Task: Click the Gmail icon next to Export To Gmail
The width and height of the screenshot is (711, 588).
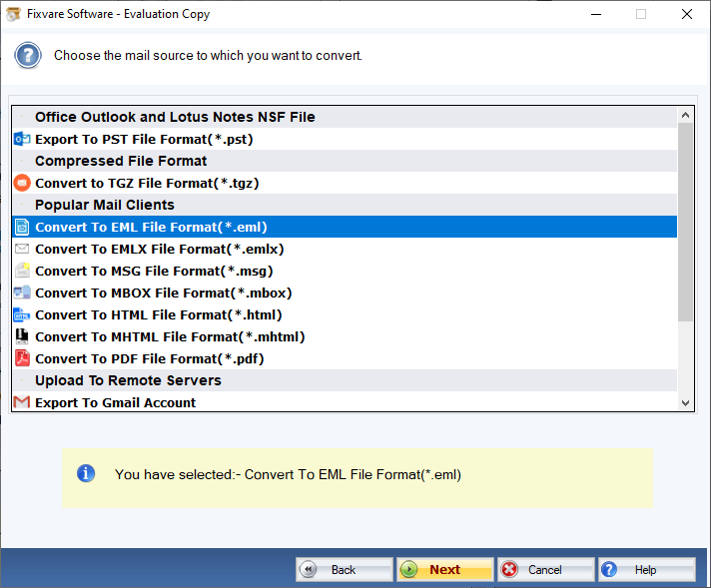Action: (22, 402)
